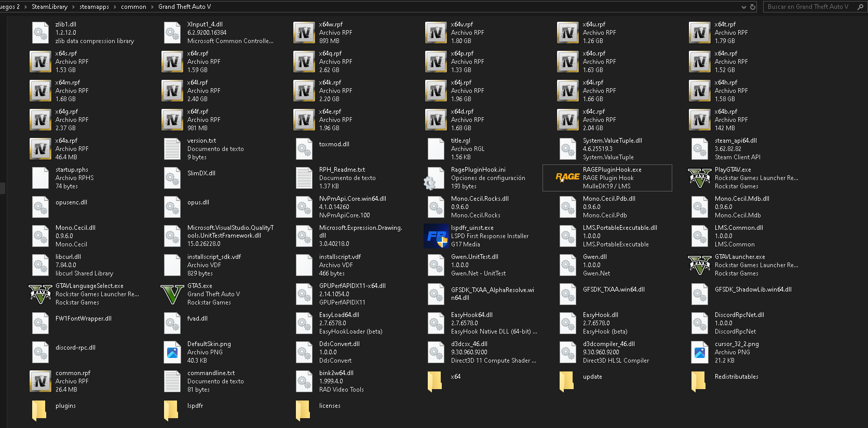Select the file name Gwen.UnitTest.dll
The width and height of the screenshot is (868, 428).
pyautogui.click(x=474, y=257)
